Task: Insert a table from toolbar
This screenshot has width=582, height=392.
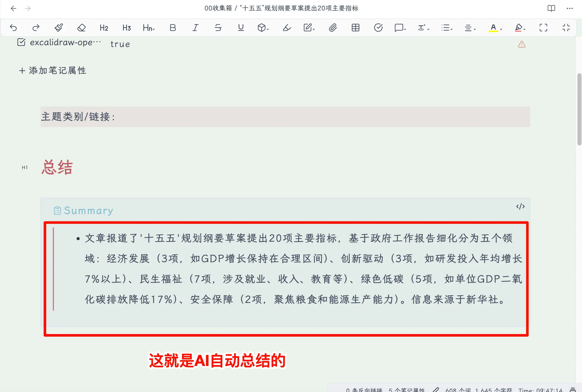Action: click(355, 28)
